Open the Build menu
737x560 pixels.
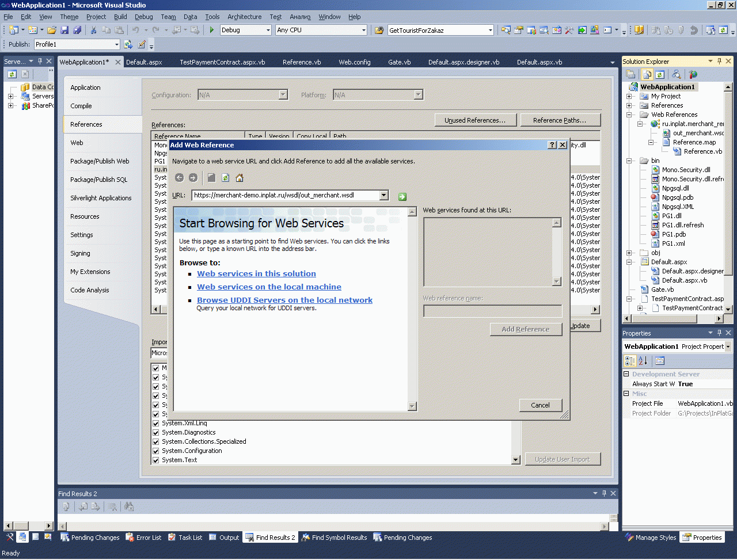(120, 17)
